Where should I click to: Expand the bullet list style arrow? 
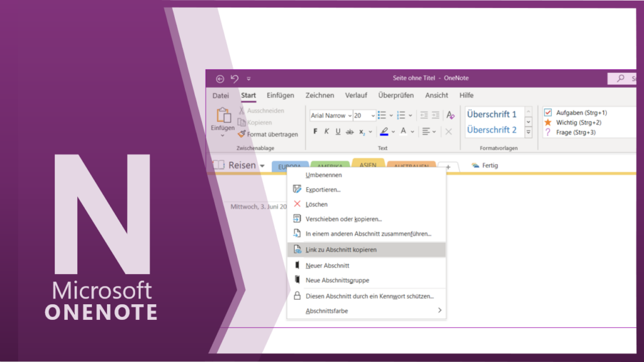(x=391, y=116)
